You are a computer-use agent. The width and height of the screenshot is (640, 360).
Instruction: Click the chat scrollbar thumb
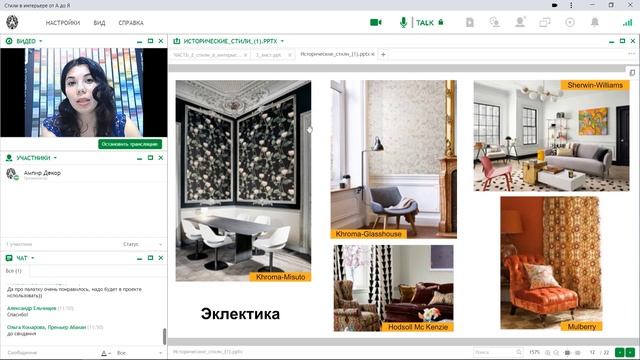(164, 336)
